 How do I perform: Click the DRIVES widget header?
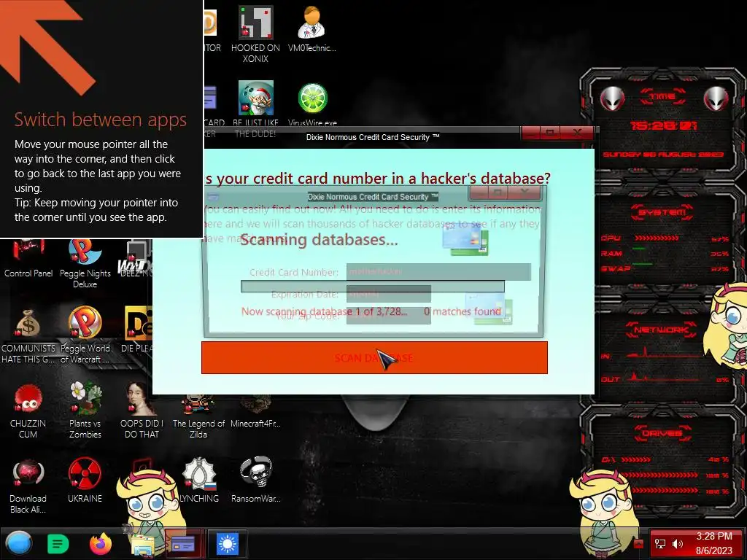(662, 433)
